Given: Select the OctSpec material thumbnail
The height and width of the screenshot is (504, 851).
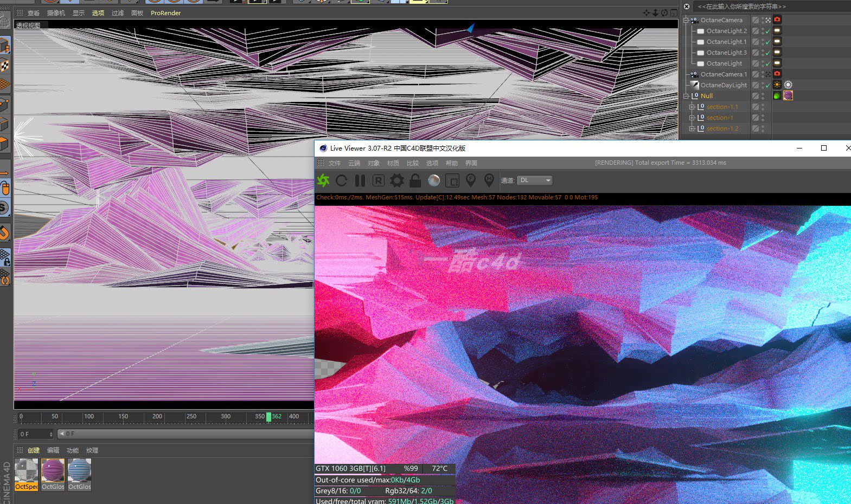Looking at the screenshot, I should 27,474.
